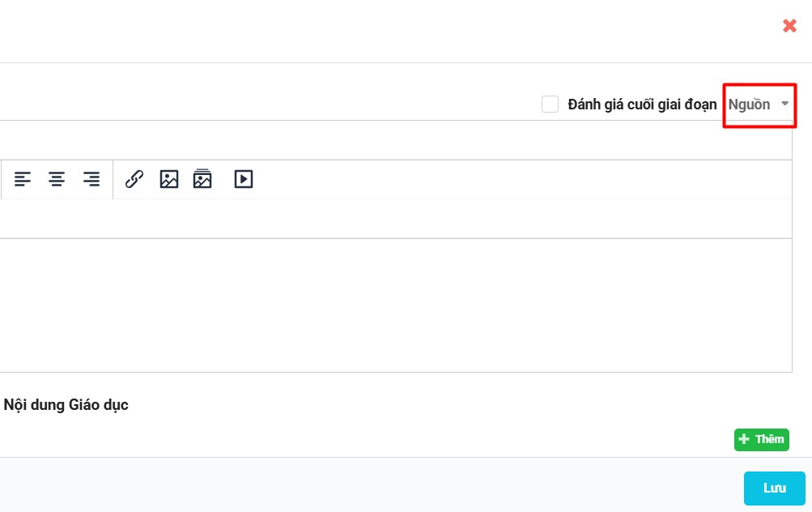Save the form with the Lưu button
Viewport: 812px width, 512px height.
[x=774, y=489]
